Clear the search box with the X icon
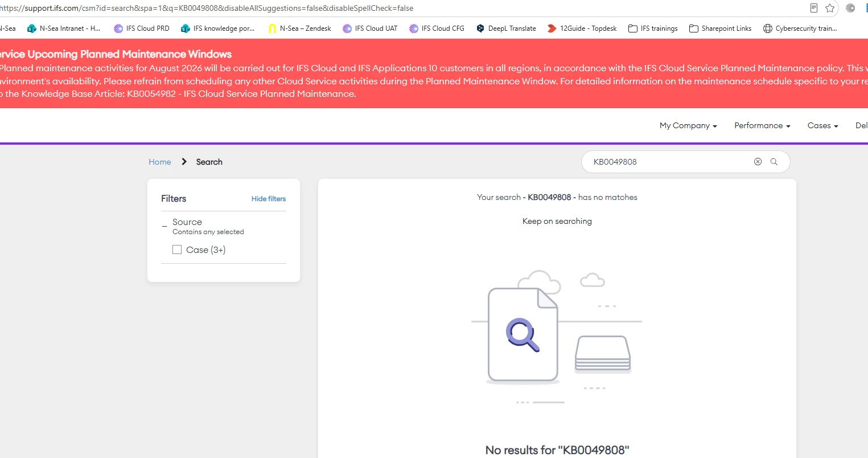Screen dimensions: 868x458 click(758, 162)
